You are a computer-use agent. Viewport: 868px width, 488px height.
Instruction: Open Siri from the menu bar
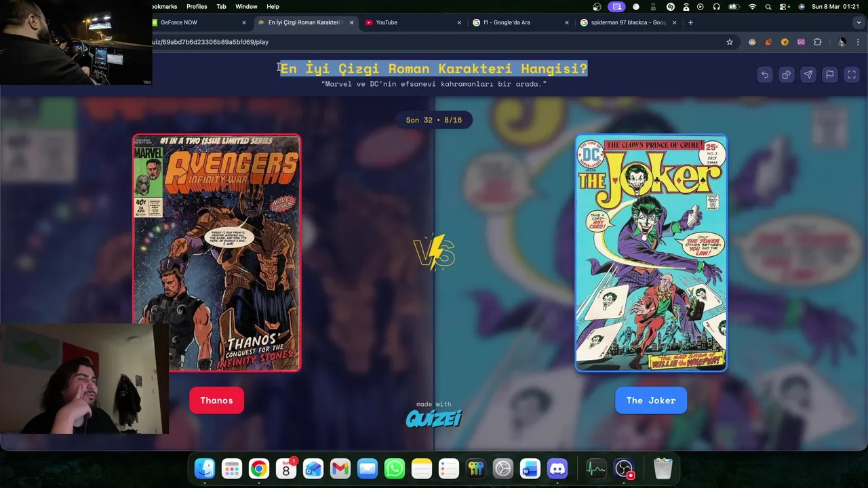click(x=802, y=6)
